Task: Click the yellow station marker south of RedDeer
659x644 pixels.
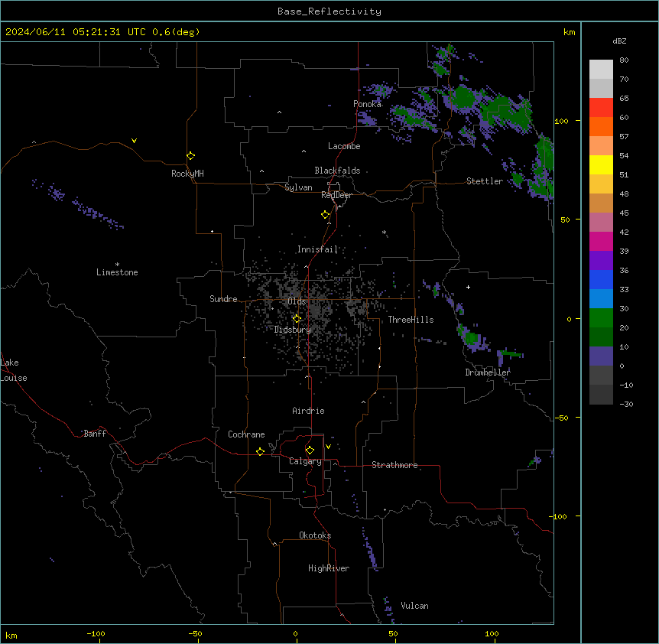Action: coord(325,215)
